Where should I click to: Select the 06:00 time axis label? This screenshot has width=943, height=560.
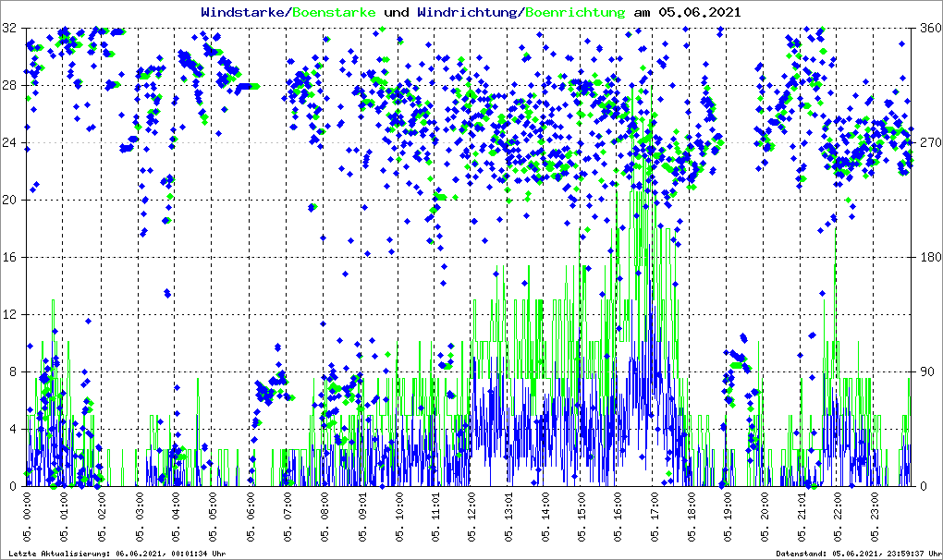(251, 517)
